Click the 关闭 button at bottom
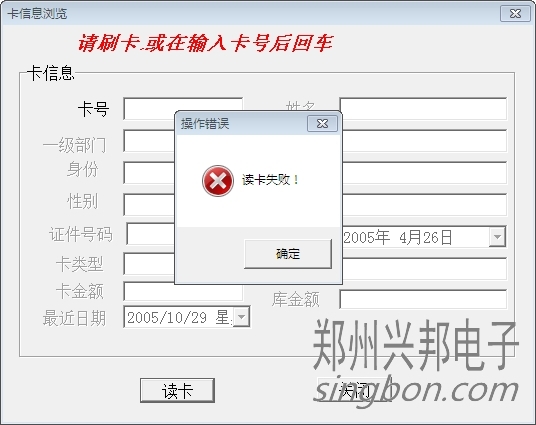 tap(354, 390)
